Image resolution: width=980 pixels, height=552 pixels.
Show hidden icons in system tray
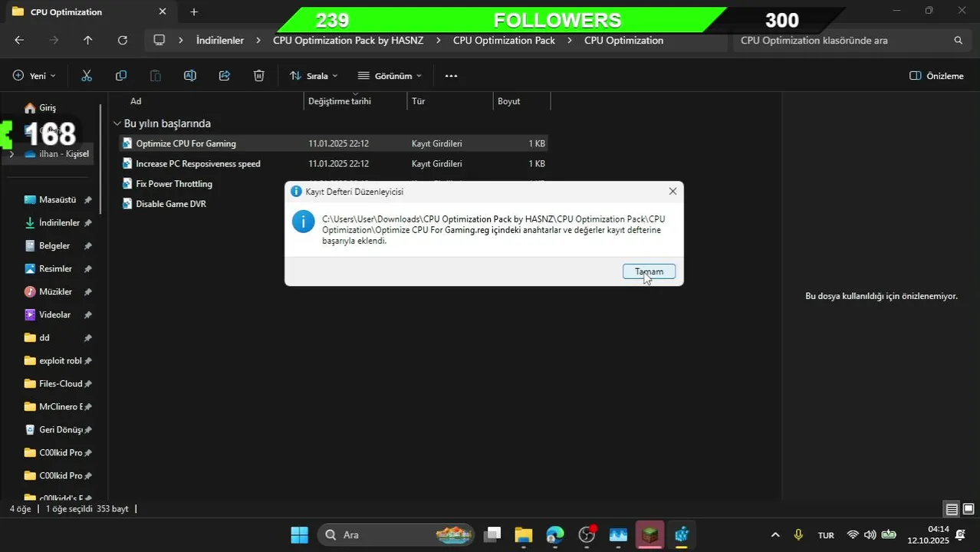pos(775,535)
